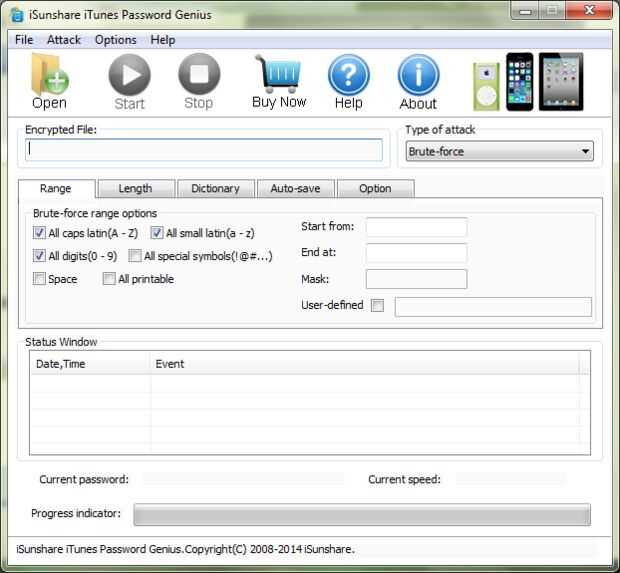Open the Help menu in menu bar
This screenshot has height=573, width=620.
coord(163,40)
